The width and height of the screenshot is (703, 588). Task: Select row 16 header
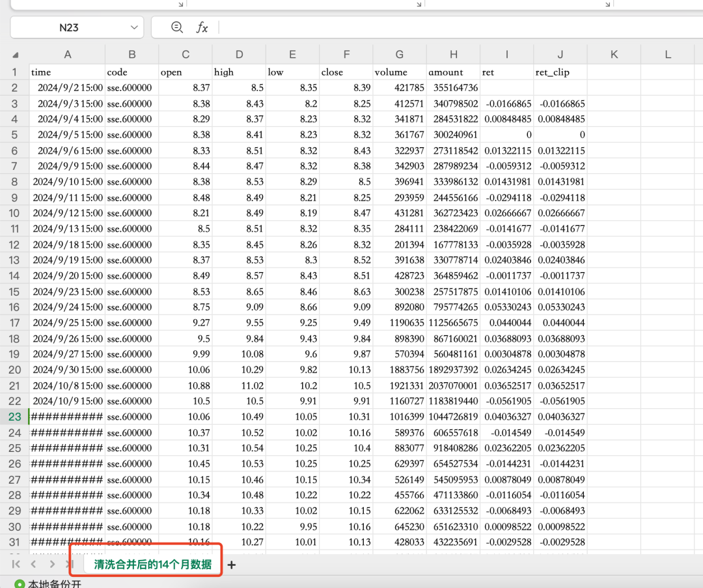coord(14,307)
